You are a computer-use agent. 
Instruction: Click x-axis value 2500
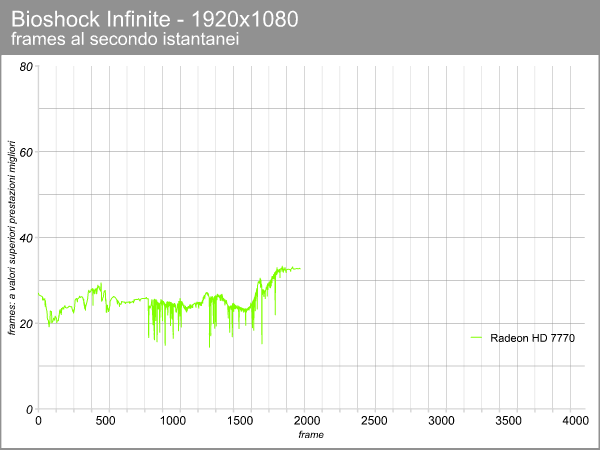coord(374,421)
